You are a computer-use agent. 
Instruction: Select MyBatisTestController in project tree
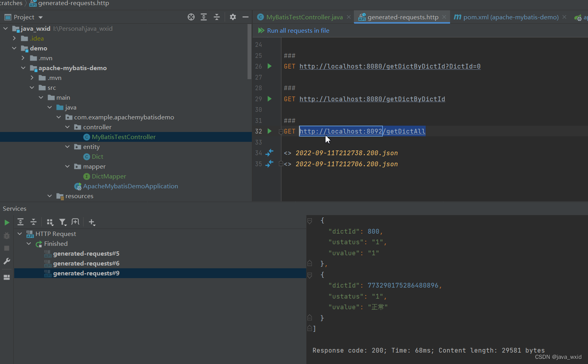(124, 137)
